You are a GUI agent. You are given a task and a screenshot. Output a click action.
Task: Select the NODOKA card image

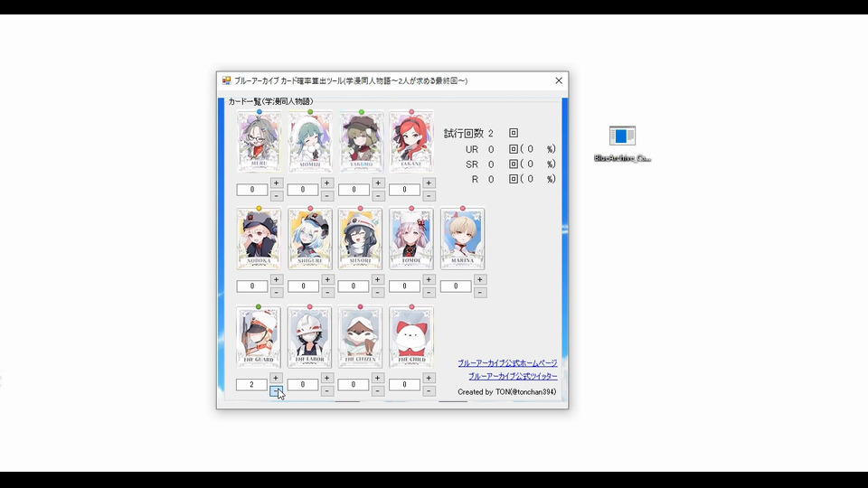coord(259,239)
